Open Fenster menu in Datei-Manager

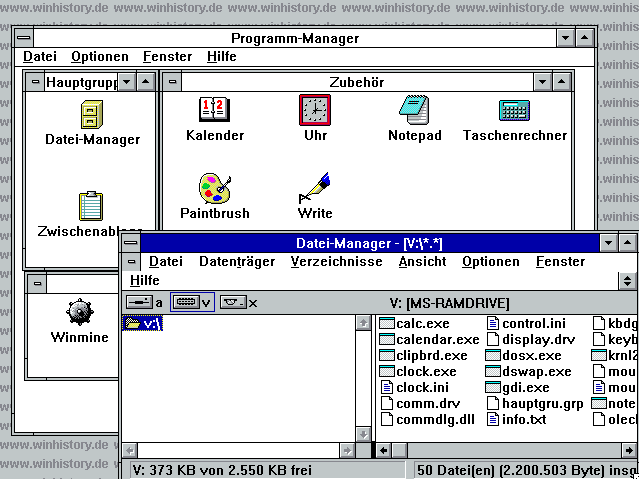click(560, 261)
